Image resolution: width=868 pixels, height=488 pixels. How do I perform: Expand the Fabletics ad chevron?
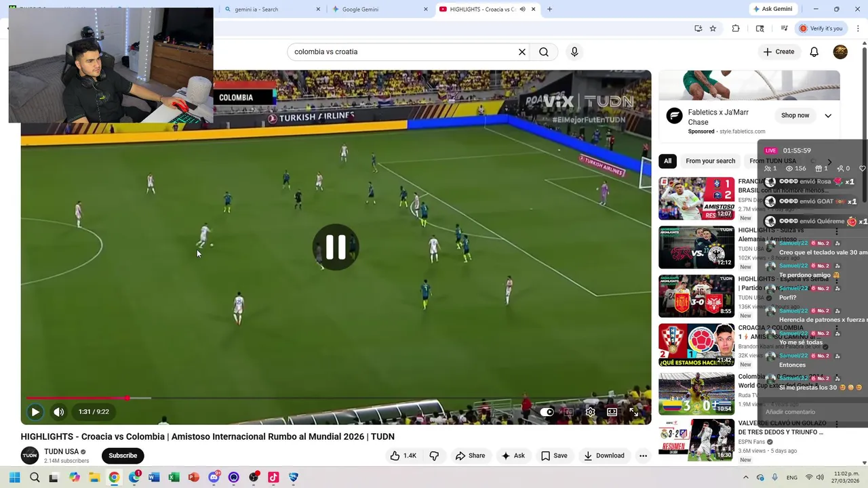pyautogui.click(x=828, y=115)
